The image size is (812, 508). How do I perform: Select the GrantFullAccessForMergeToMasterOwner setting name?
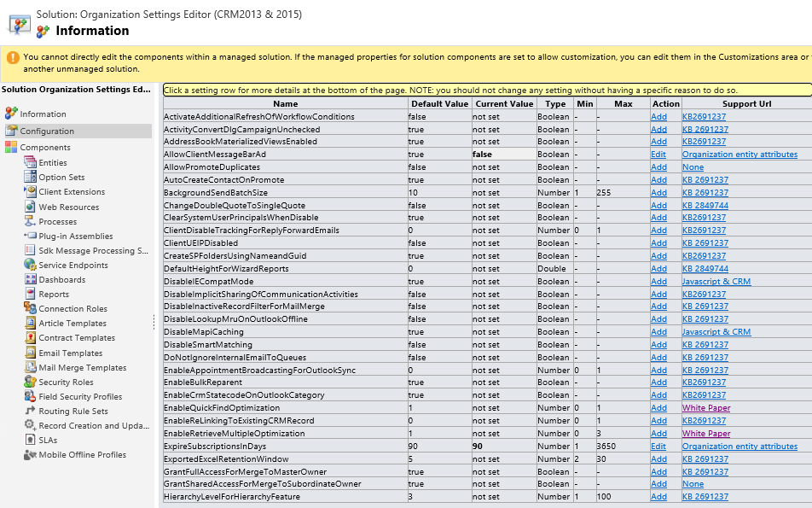click(x=245, y=471)
